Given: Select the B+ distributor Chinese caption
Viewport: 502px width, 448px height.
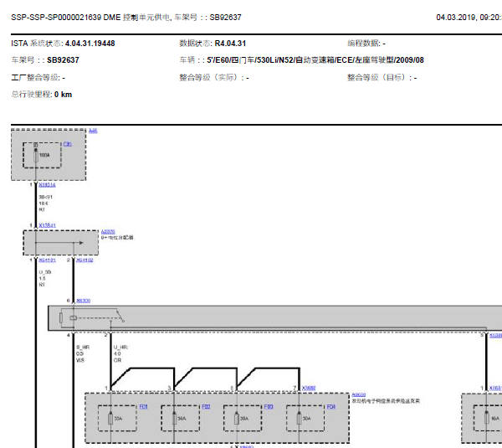Looking at the screenshot, I should click(x=117, y=238).
